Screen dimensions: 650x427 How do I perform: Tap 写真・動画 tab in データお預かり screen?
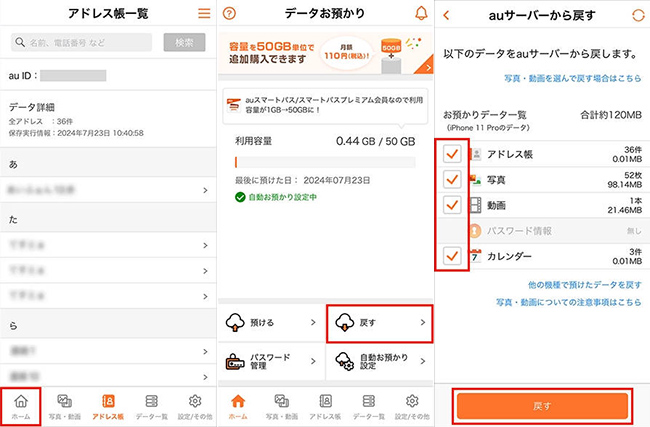(x=282, y=407)
